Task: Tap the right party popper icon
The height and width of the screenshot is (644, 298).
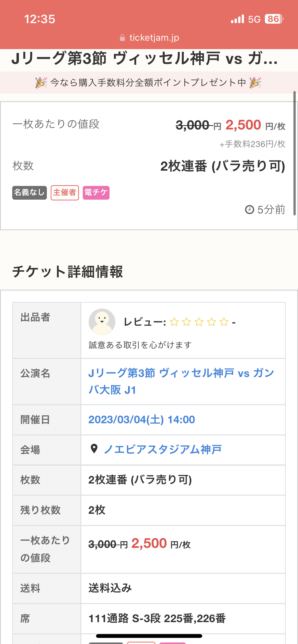Action: [x=255, y=83]
